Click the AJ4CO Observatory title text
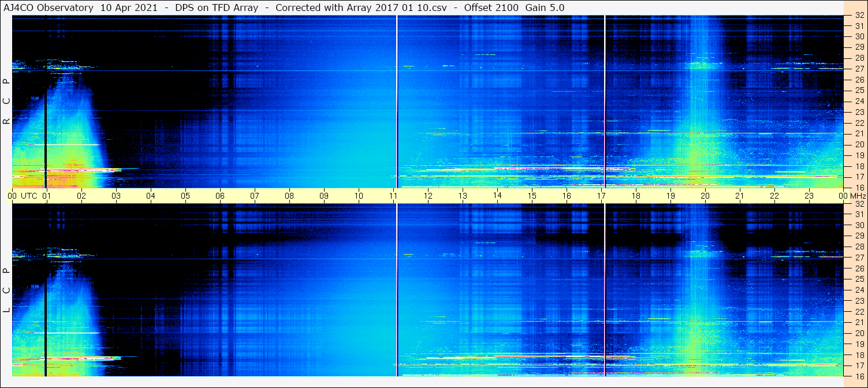This screenshot has height=388, width=868. click(x=49, y=8)
